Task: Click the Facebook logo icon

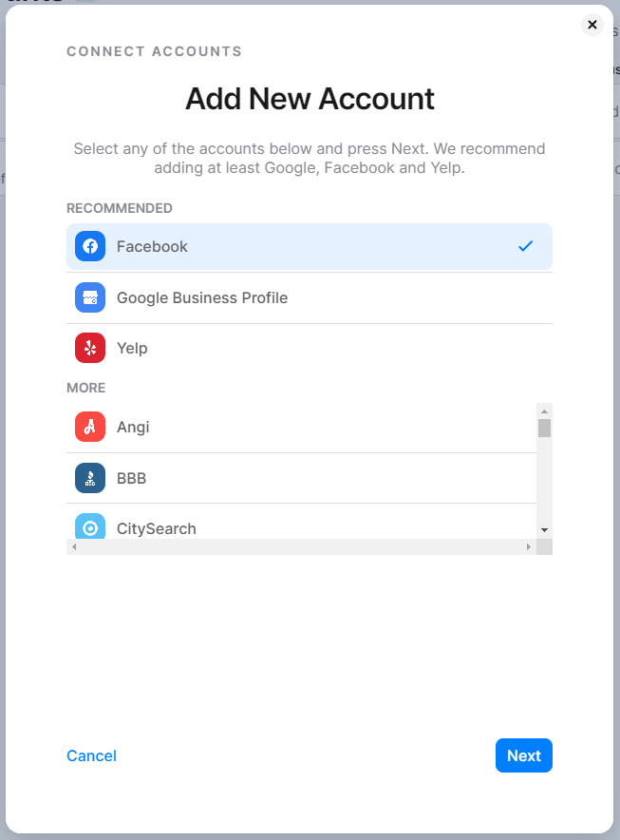Action: coord(90,247)
